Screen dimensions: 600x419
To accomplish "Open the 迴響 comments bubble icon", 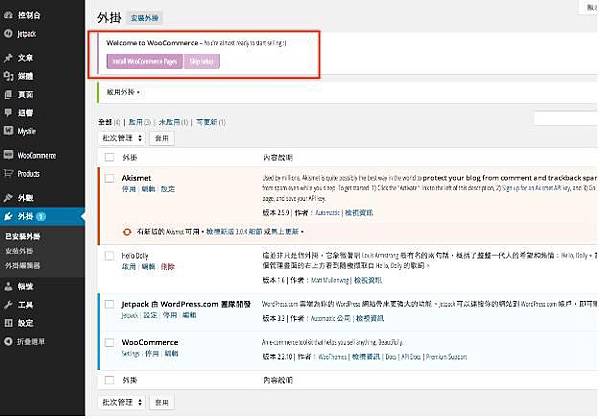I will coord(8,112).
